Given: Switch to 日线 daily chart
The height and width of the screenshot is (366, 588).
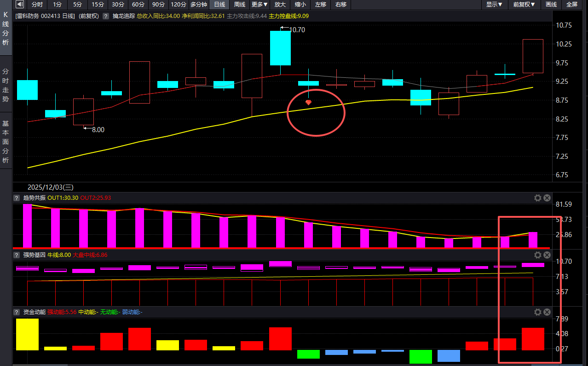Looking at the screenshot, I should tap(219, 5).
